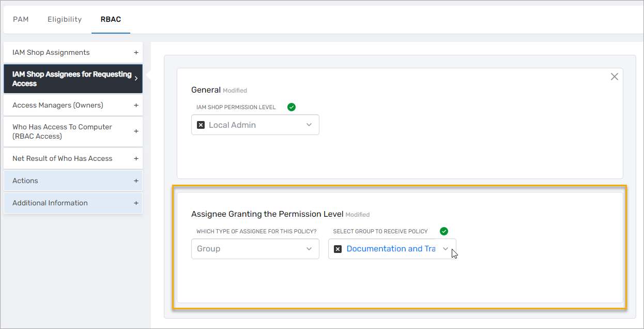Open the assignee type Group dropdown

click(309, 249)
